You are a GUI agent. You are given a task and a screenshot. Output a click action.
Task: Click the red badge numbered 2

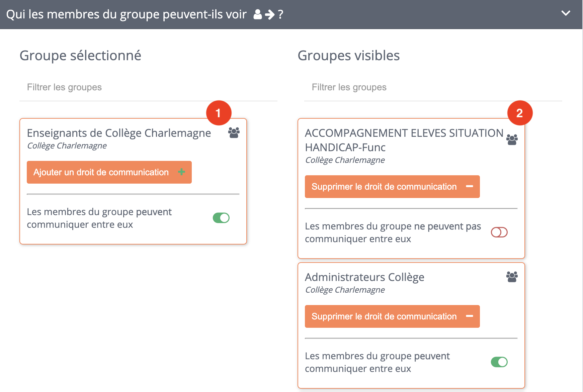click(520, 113)
